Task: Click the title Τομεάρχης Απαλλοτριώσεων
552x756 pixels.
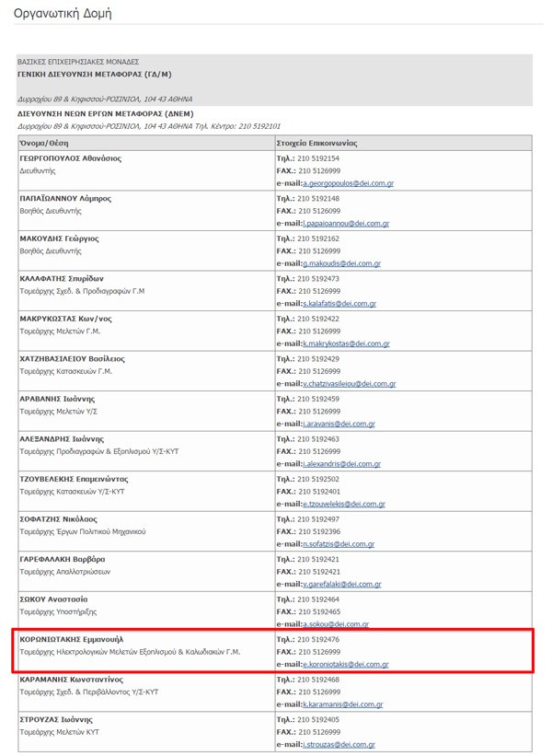Action: click(65, 571)
